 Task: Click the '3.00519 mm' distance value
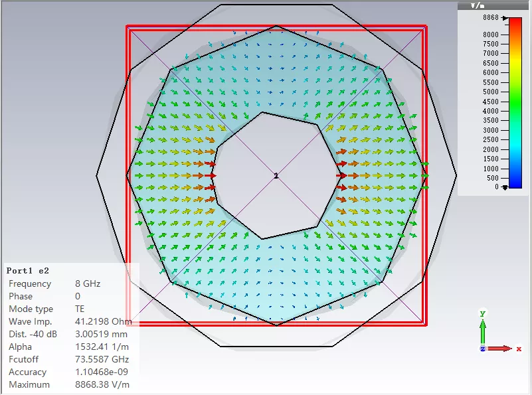[x=101, y=334]
